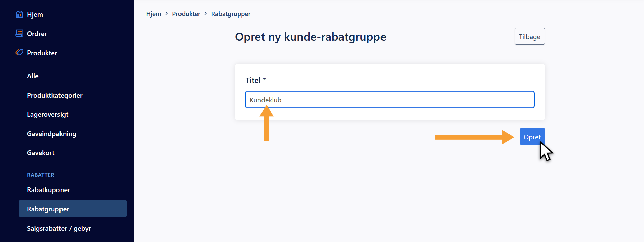644x242 pixels.
Task: Select Gaveindpakning in sidebar
Action: (51, 134)
